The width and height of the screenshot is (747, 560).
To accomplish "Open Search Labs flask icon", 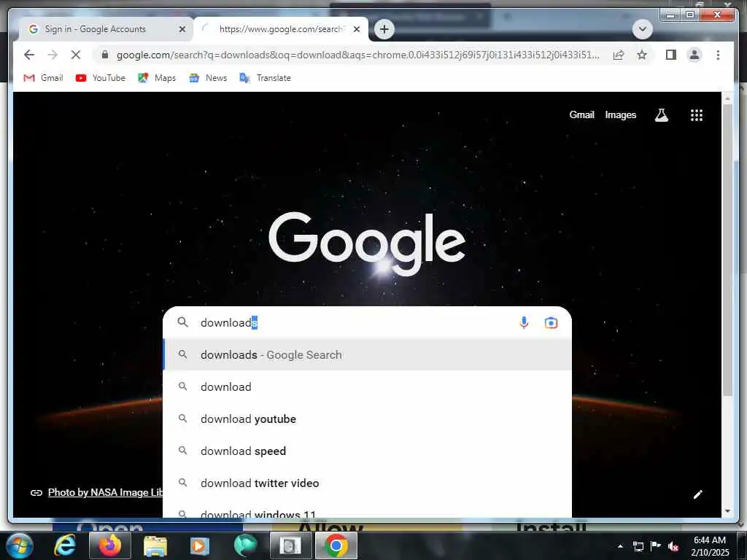I will click(661, 114).
